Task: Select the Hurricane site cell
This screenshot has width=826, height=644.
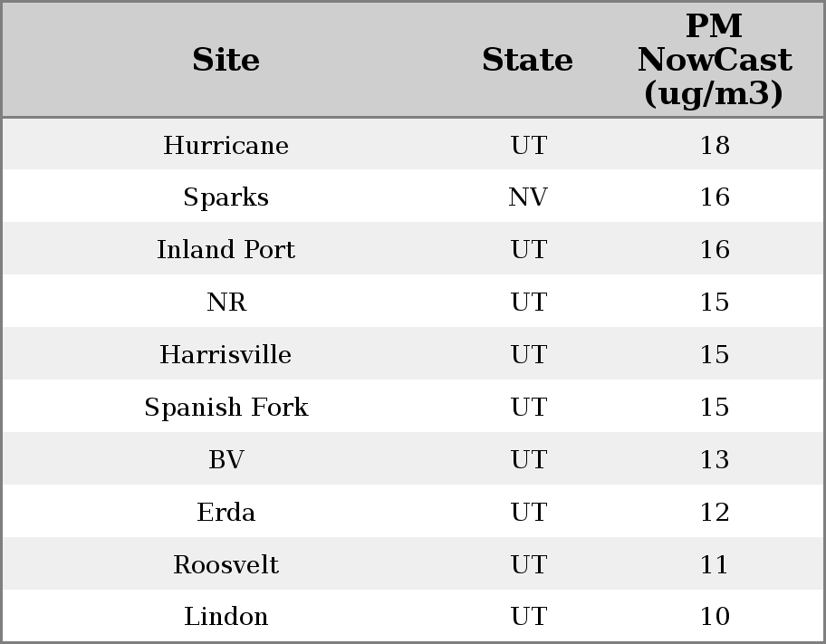Action: [226, 146]
